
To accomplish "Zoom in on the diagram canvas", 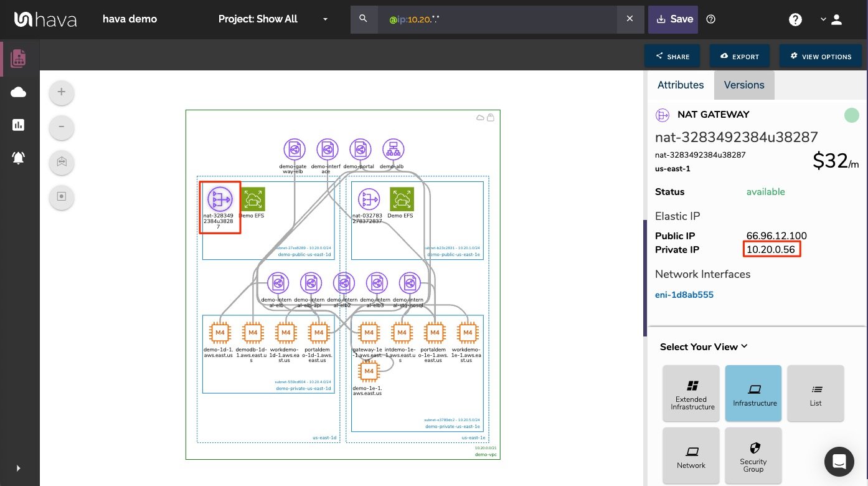I will point(61,92).
